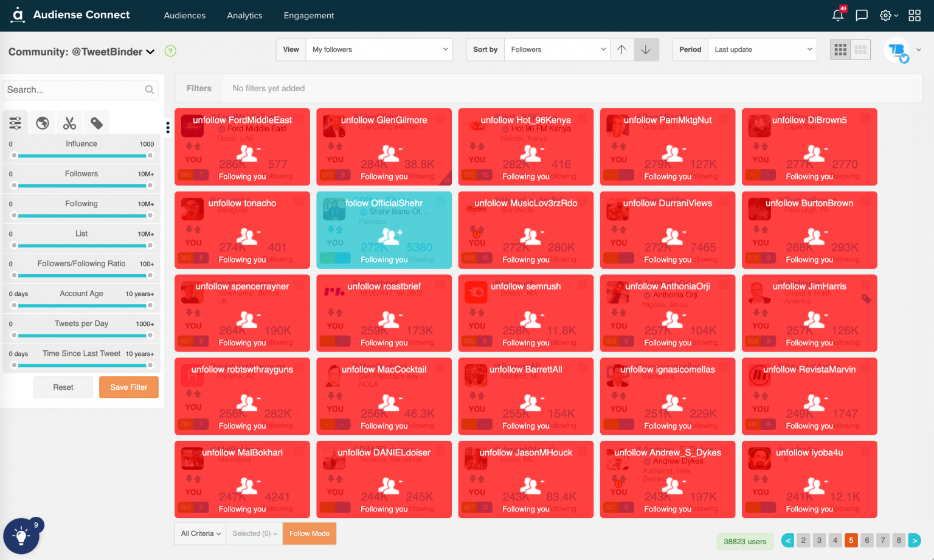The image size is (934, 560).
Task: Open the Engagement menu
Action: (309, 16)
